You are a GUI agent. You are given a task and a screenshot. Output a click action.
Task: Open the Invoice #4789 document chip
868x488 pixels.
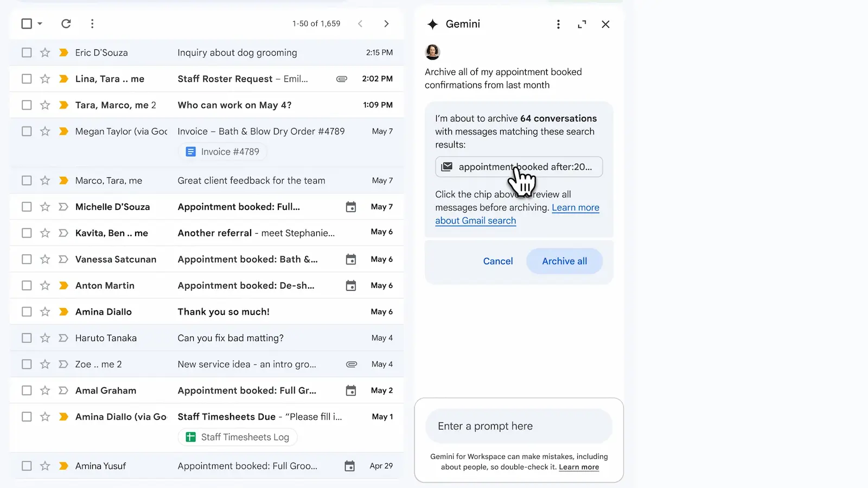coord(222,152)
